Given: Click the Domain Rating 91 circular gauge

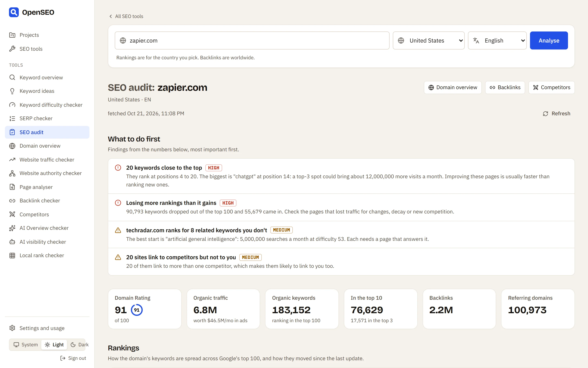Looking at the screenshot, I should (x=137, y=310).
